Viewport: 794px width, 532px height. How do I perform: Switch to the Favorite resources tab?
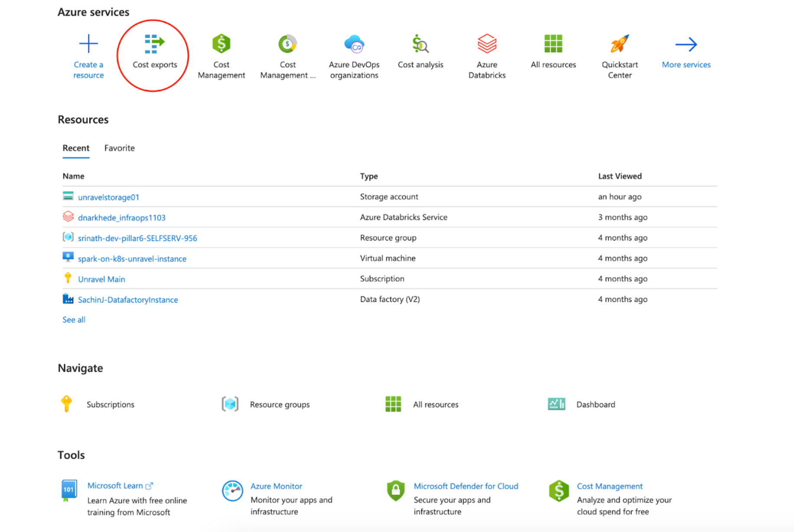click(119, 148)
